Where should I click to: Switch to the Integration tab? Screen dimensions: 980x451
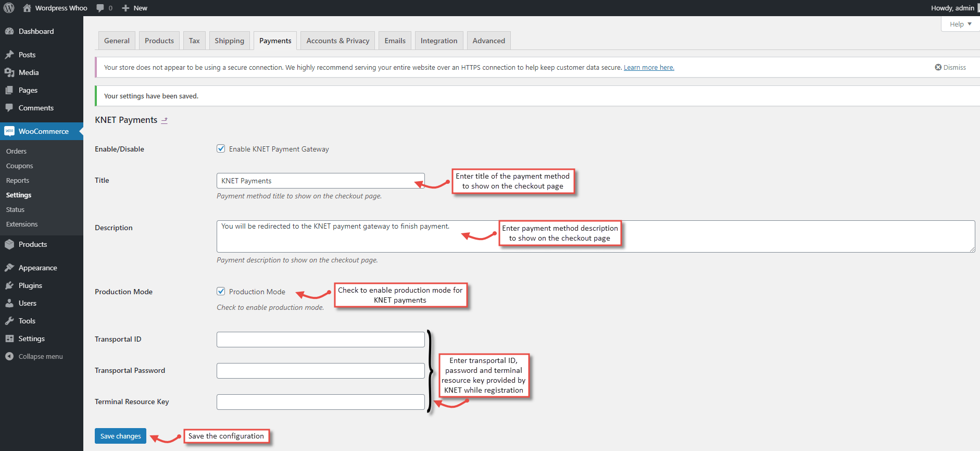coord(439,41)
